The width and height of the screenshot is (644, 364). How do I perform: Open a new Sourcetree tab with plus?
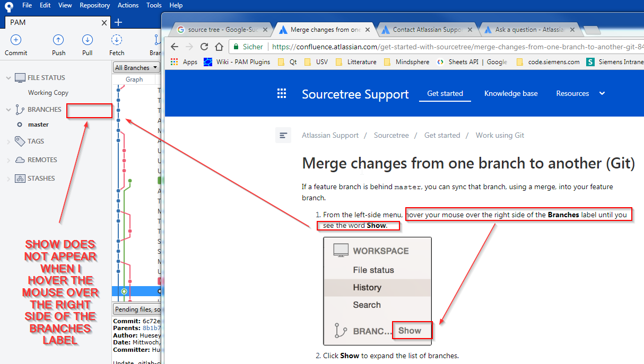118,22
